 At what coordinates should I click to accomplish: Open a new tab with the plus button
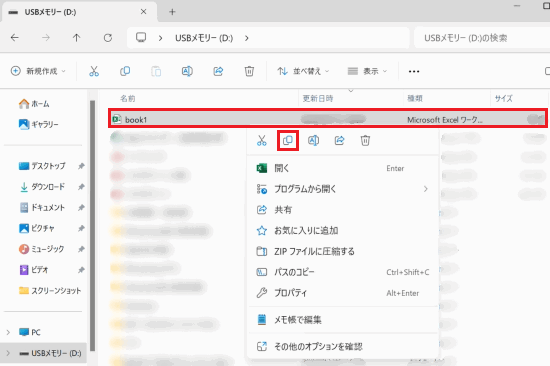click(172, 12)
